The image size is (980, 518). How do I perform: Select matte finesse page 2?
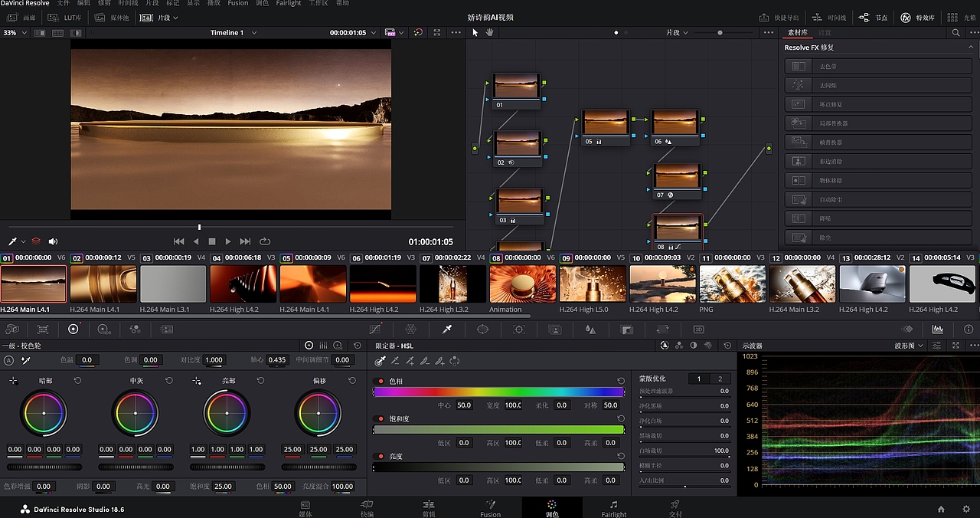pos(720,379)
